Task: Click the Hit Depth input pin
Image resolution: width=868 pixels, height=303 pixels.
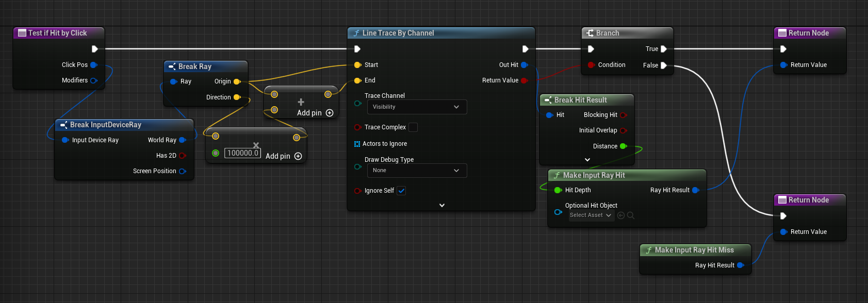Action: pyautogui.click(x=558, y=190)
